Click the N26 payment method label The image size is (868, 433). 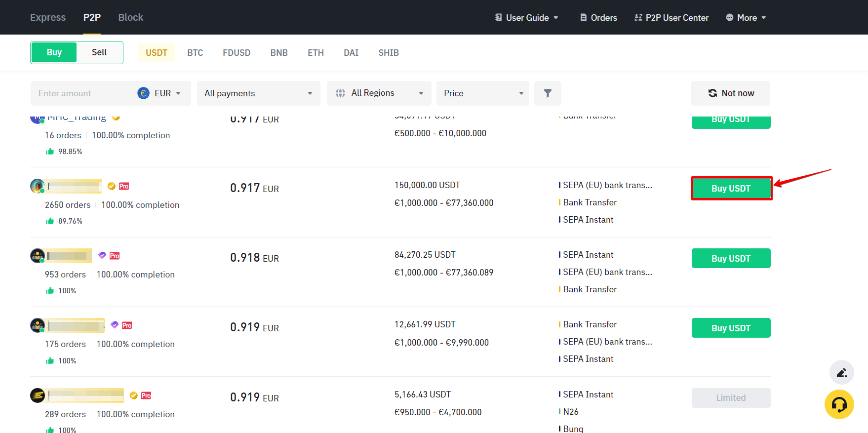pyautogui.click(x=571, y=412)
